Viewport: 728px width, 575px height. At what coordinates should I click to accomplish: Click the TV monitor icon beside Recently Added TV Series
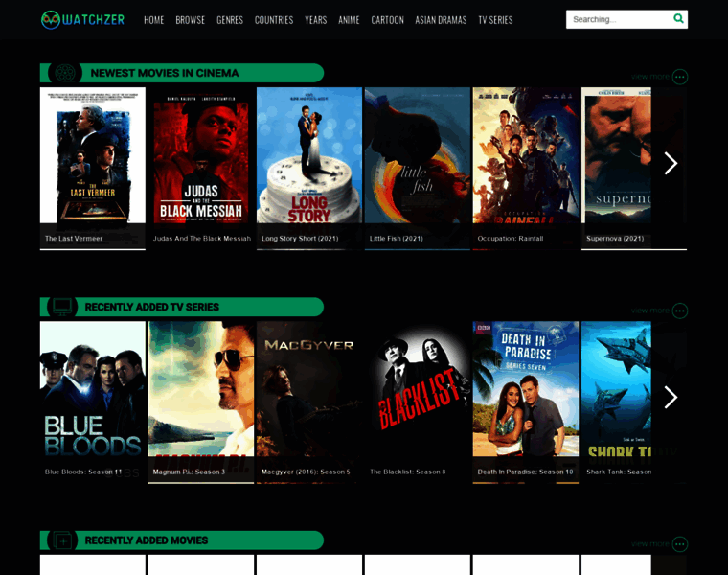click(x=62, y=307)
